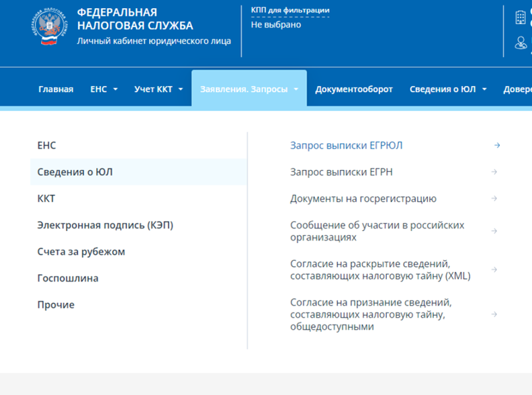Open the Учет ККТ tab label

point(153,89)
